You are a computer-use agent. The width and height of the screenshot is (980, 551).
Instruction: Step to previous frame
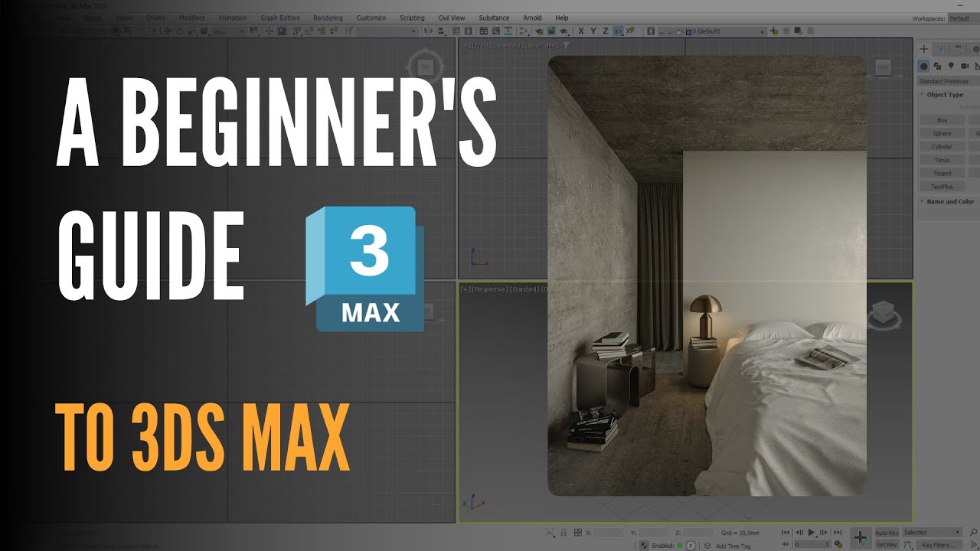[799, 532]
